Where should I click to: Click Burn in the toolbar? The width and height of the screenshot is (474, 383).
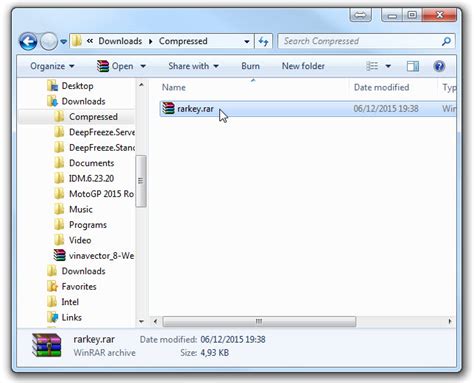click(x=250, y=66)
